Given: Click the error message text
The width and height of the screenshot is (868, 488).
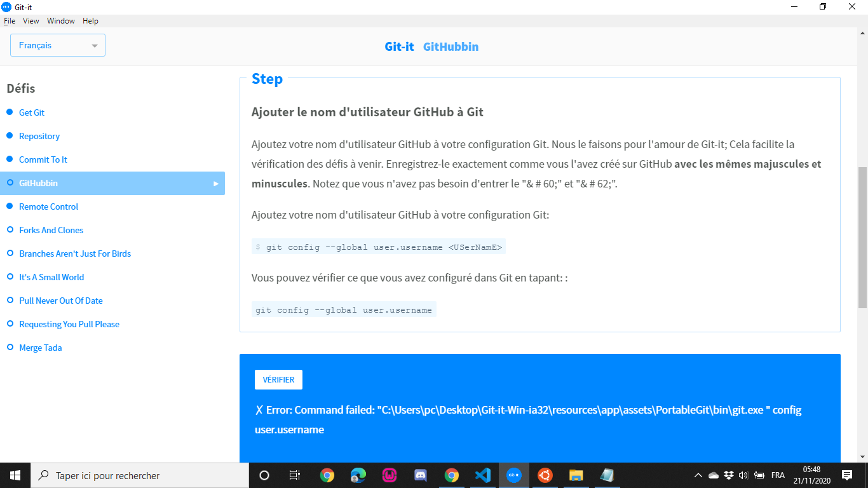Looking at the screenshot, I should [x=528, y=420].
